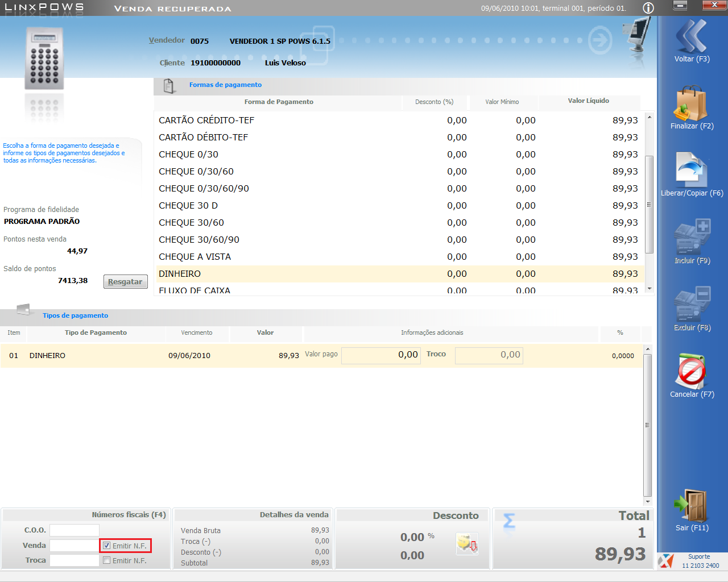Click the discount package icon
The height and width of the screenshot is (582, 728).
(467, 544)
